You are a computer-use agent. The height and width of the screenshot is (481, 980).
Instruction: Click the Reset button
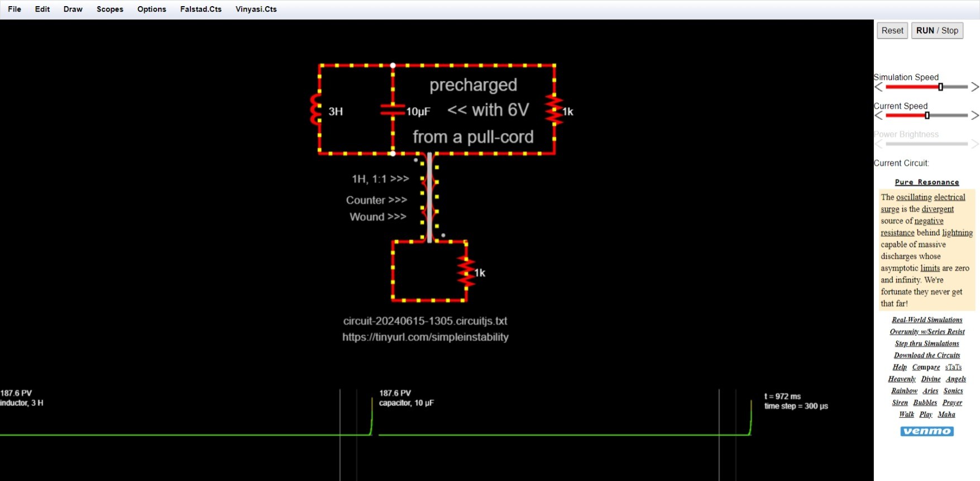tap(892, 31)
